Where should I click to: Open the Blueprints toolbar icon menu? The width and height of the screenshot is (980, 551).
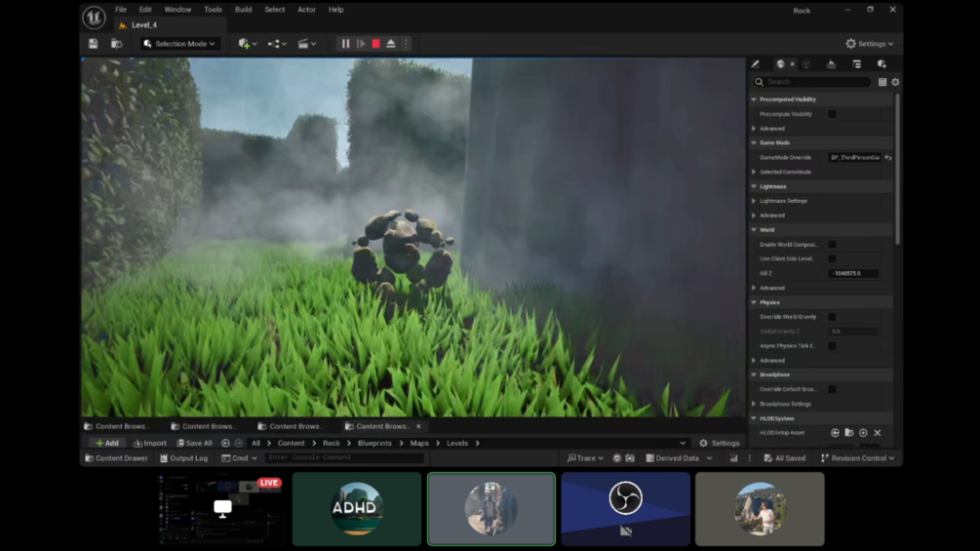click(x=277, y=44)
